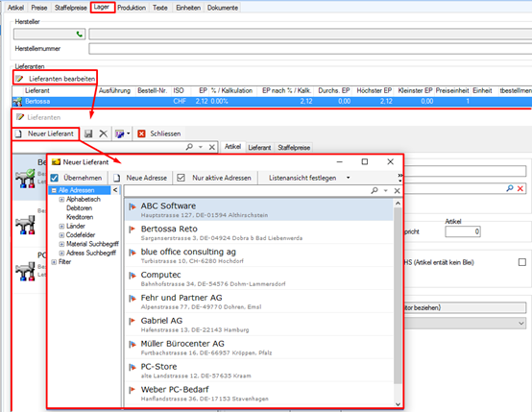The height and width of the screenshot is (412, 532).
Task: Clear the address search with X icon
Action: (x=397, y=191)
